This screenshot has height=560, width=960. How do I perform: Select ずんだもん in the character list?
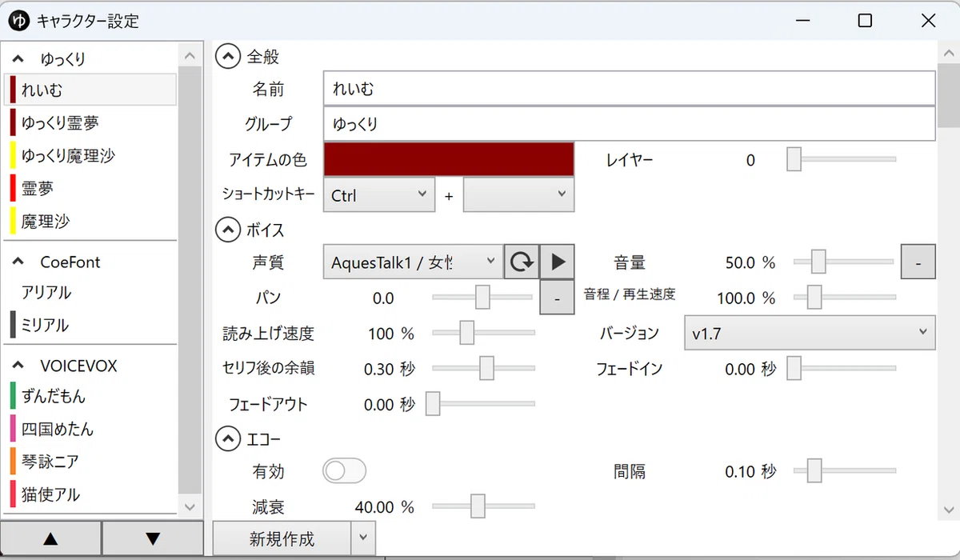tap(90, 396)
